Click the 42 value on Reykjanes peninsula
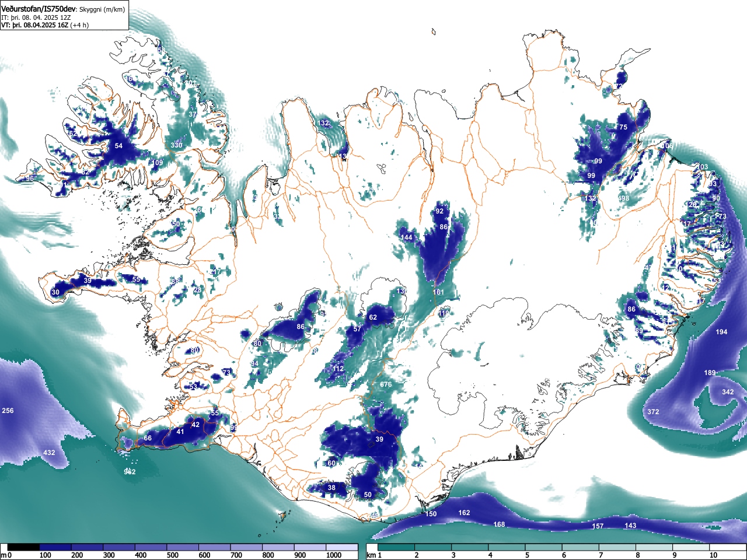The height and width of the screenshot is (560, 747). tap(196, 425)
